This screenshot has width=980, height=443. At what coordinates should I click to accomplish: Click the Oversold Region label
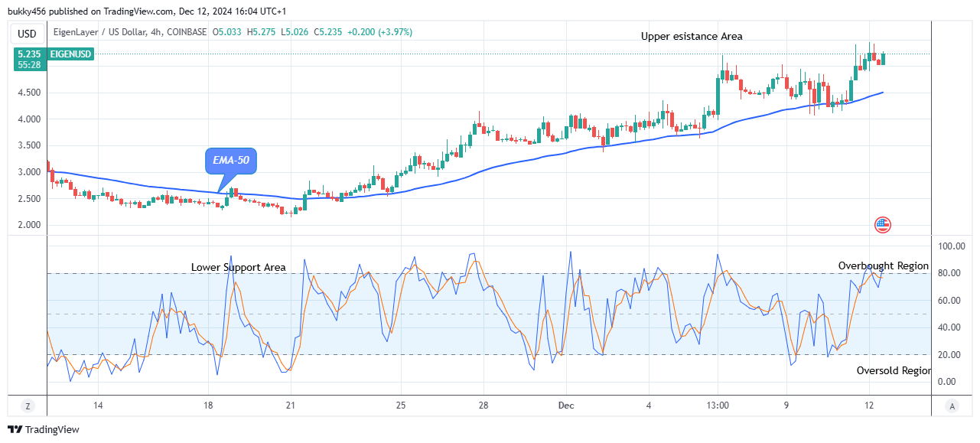tap(894, 370)
